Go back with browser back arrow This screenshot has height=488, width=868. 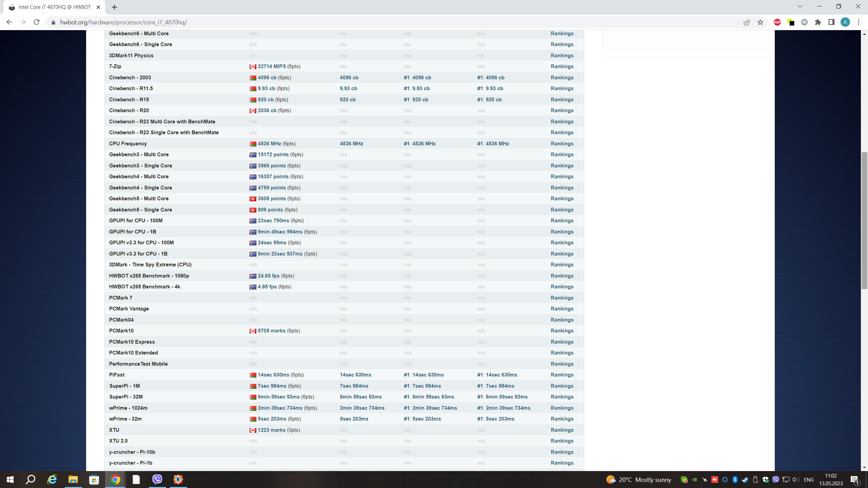9,22
